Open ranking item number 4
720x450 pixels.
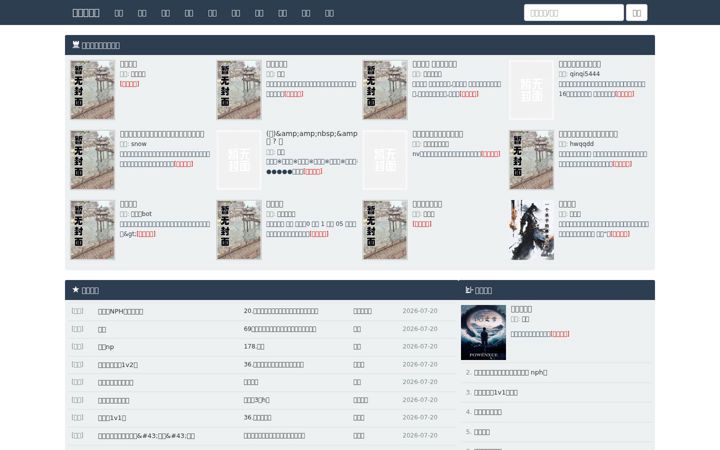click(x=488, y=412)
